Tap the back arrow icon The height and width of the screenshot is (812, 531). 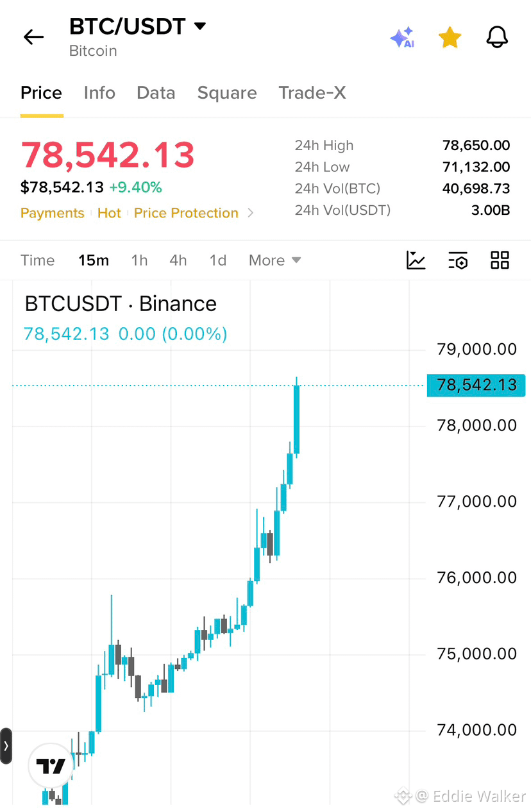coord(33,37)
